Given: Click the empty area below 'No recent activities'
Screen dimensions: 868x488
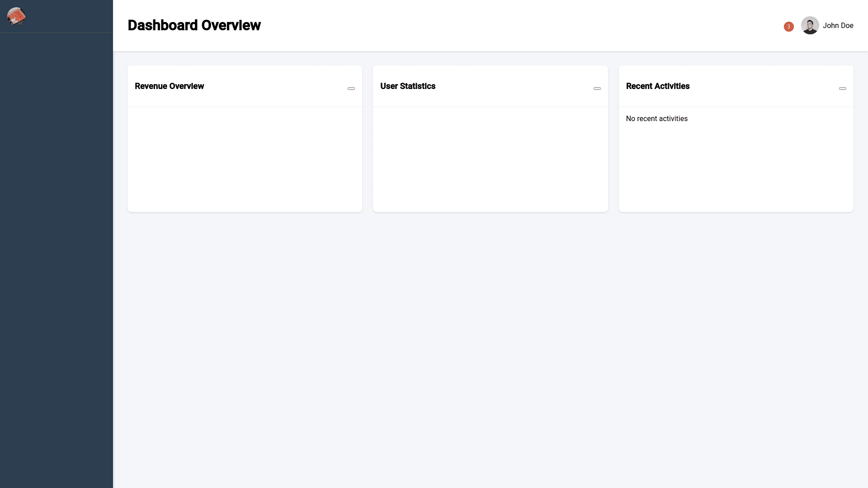Looking at the screenshot, I should tap(736, 172).
